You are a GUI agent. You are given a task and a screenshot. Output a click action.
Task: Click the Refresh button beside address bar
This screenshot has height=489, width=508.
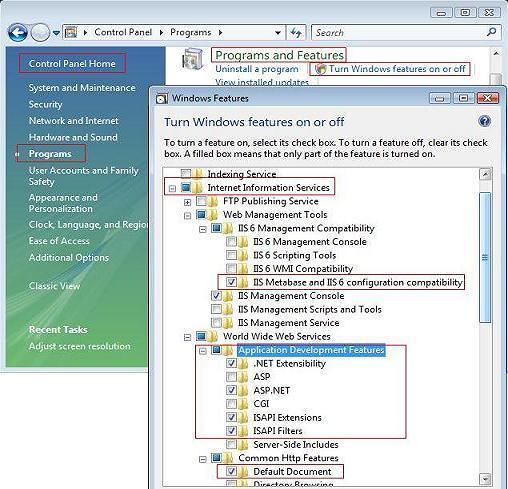[x=296, y=33]
